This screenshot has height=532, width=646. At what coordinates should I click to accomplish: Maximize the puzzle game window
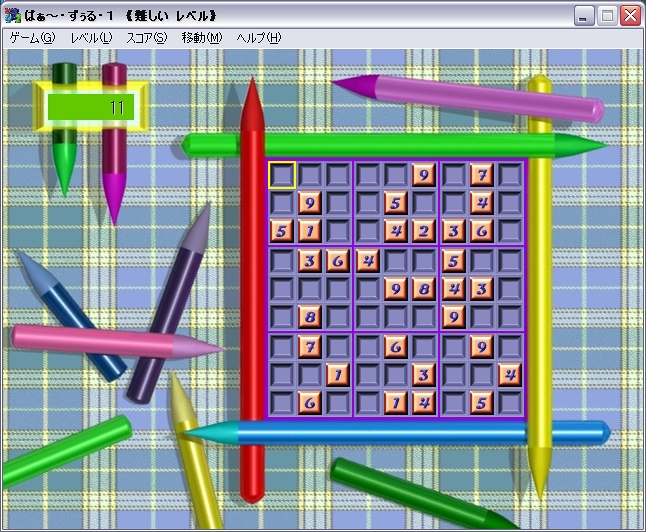tap(607, 15)
